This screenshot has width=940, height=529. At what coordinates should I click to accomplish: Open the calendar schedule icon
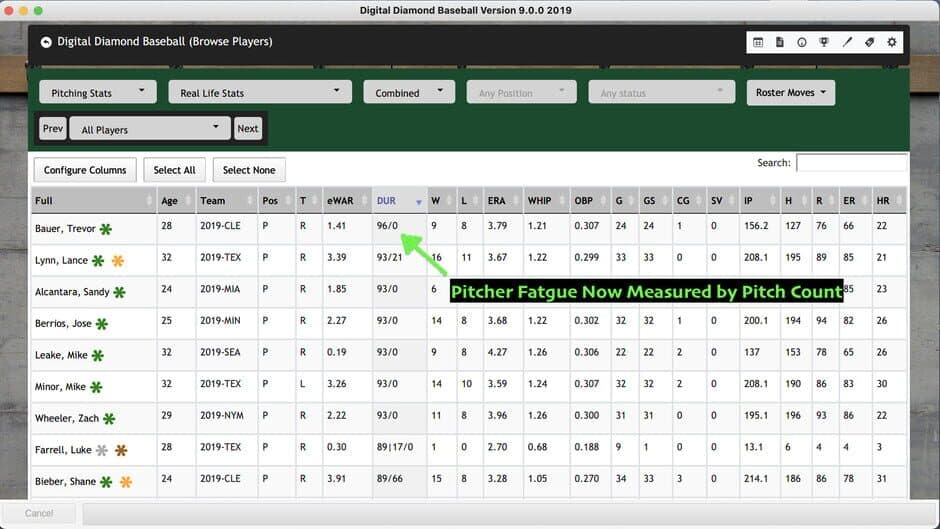click(x=758, y=42)
